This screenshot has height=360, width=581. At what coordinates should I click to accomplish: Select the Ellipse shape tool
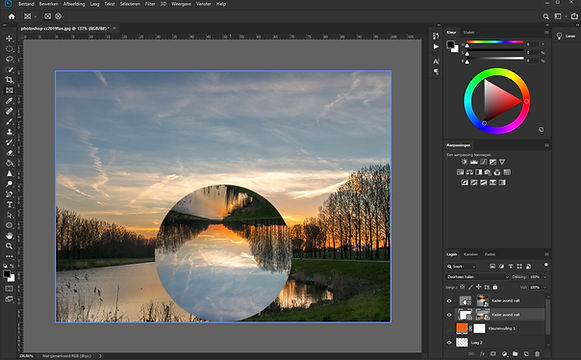9,225
